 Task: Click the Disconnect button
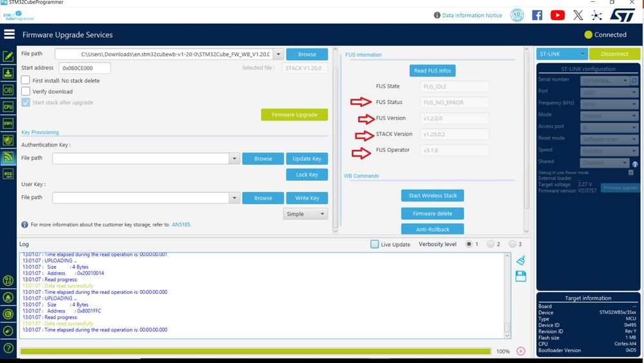(614, 54)
